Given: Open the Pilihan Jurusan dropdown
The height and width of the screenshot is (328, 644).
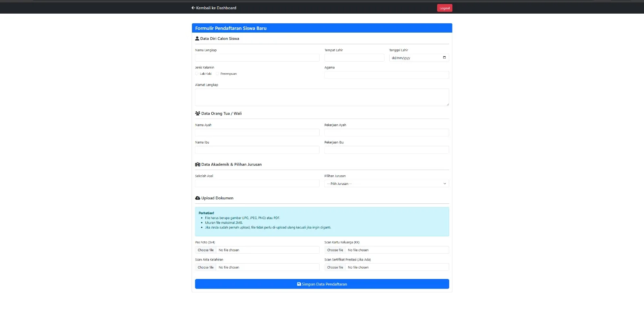Looking at the screenshot, I should click(387, 184).
